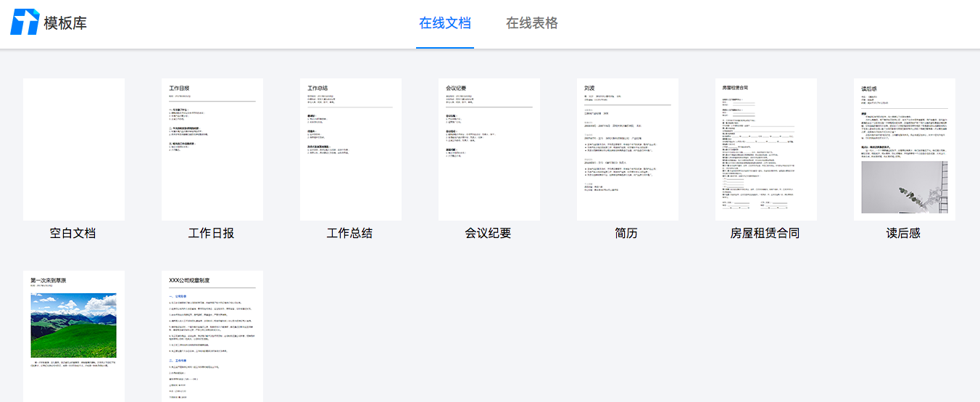Image resolution: width=980 pixels, height=402 pixels.
Task: Open the 工作总结 template thumbnail preview
Action: [x=351, y=149]
